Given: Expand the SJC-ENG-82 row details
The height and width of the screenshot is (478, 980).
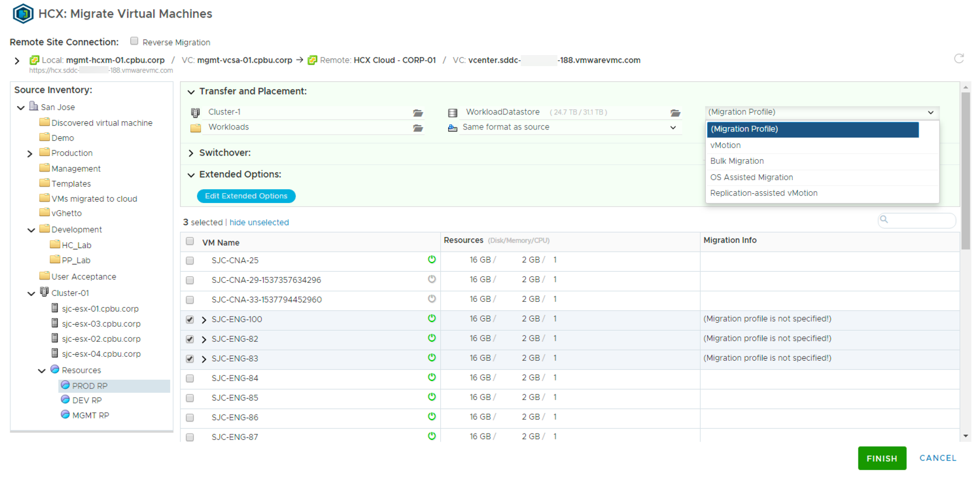Looking at the screenshot, I should coord(204,340).
